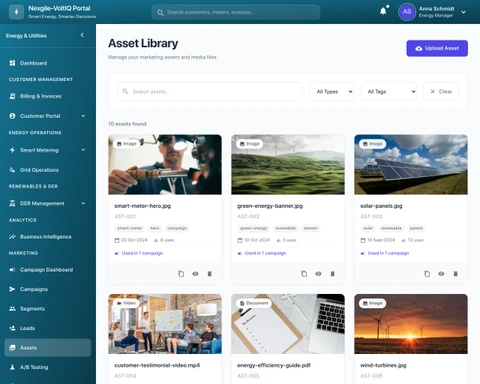Open the wind turbines sunset thumbnail

point(411,324)
